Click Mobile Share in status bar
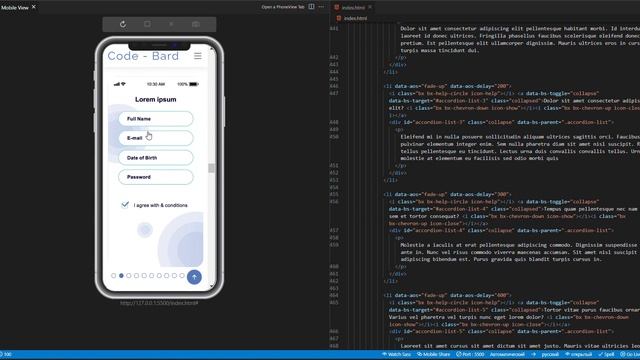640x360 pixels. (433, 354)
